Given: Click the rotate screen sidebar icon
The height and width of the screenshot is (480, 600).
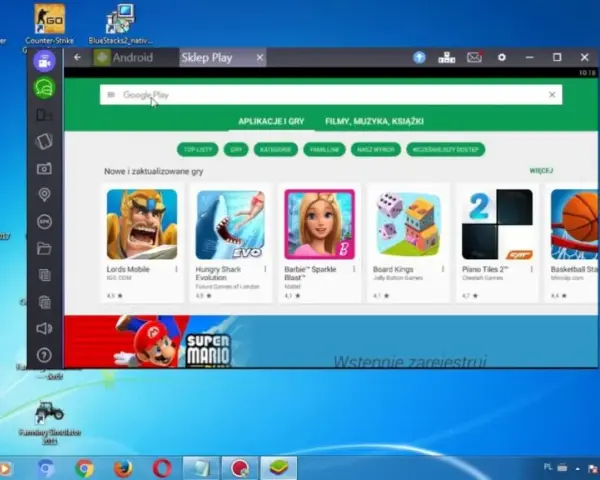Looking at the screenshot, I should pos(44,141).
